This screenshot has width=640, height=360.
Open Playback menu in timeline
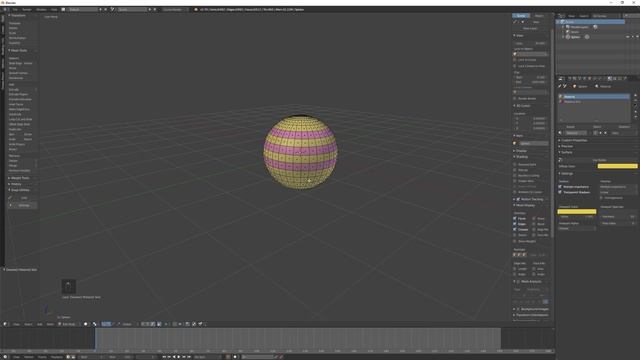point(57,357)
